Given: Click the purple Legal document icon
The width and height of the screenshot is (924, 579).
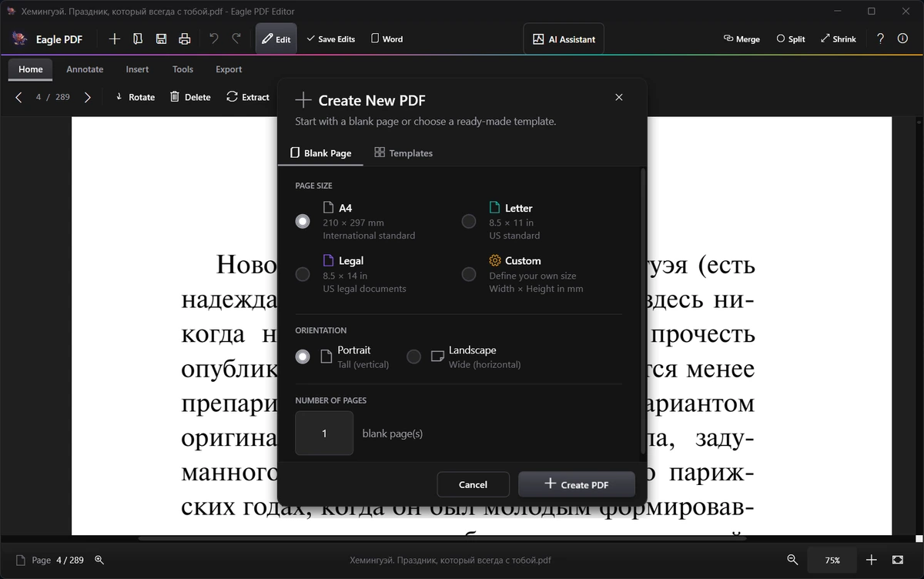Looking at the screenshot, I should coord(329,260).
